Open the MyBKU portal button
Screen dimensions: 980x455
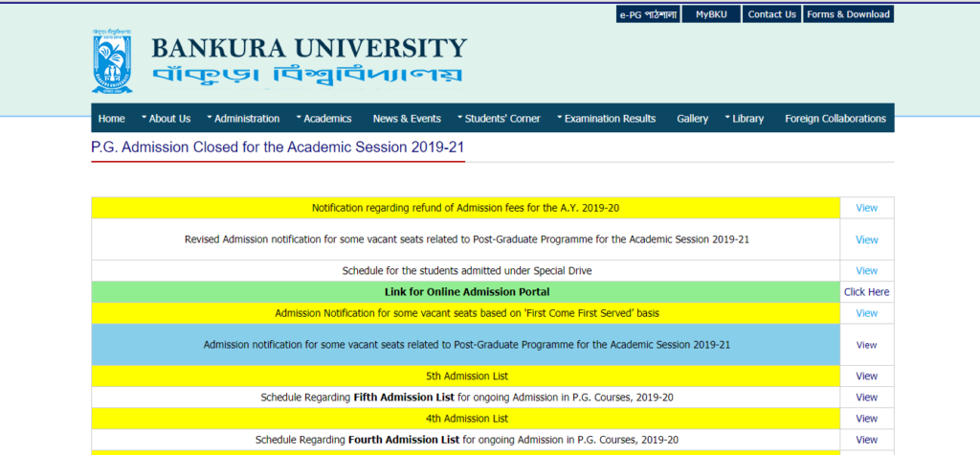[711, 14]
